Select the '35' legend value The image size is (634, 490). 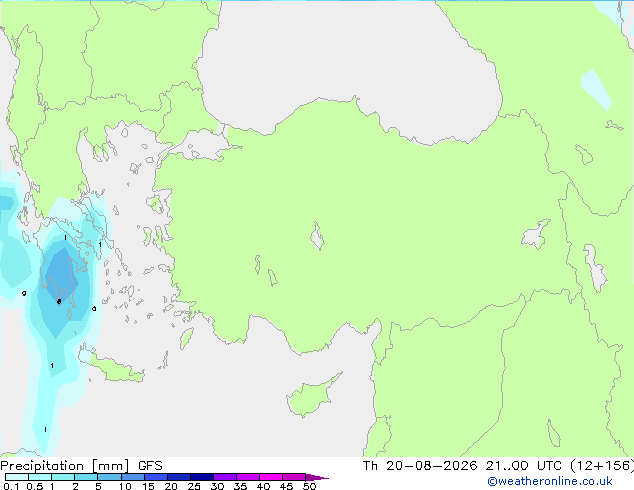click(x=240, y=486)
